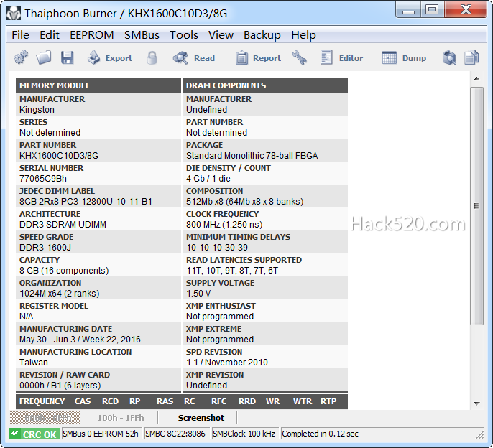Screen dimensions: 493x448
Task: Click the padlock write-protection icon
Action: (x=152, y=58)
